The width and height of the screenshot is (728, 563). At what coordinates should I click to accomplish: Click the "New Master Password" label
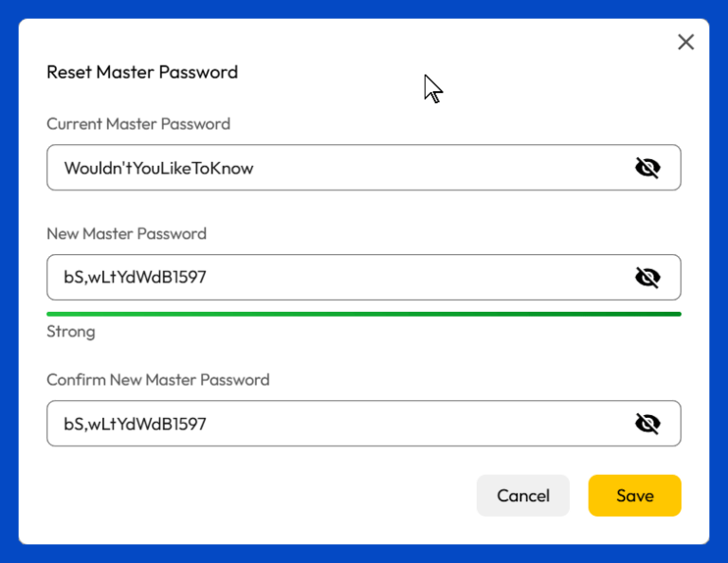point(126,233)
